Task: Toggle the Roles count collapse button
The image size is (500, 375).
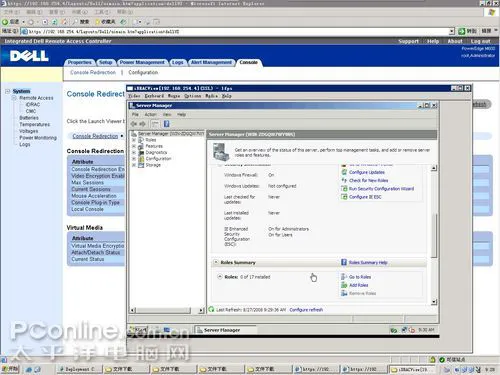Action: [220, 277]
